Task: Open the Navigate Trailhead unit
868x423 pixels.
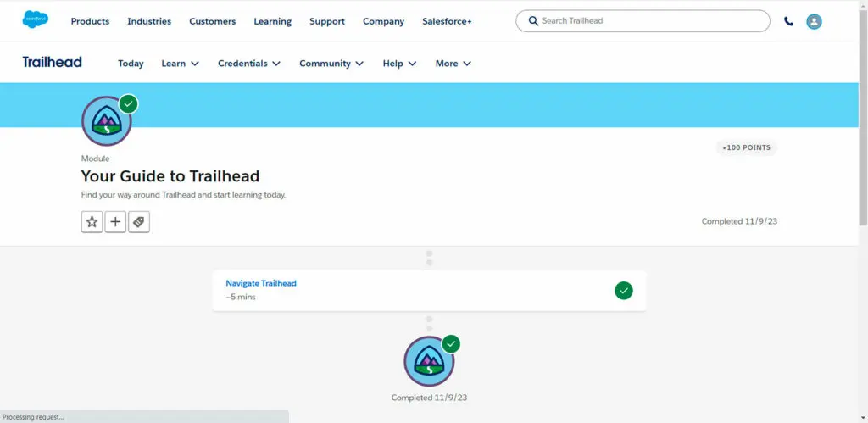Action: click(261, 283)
